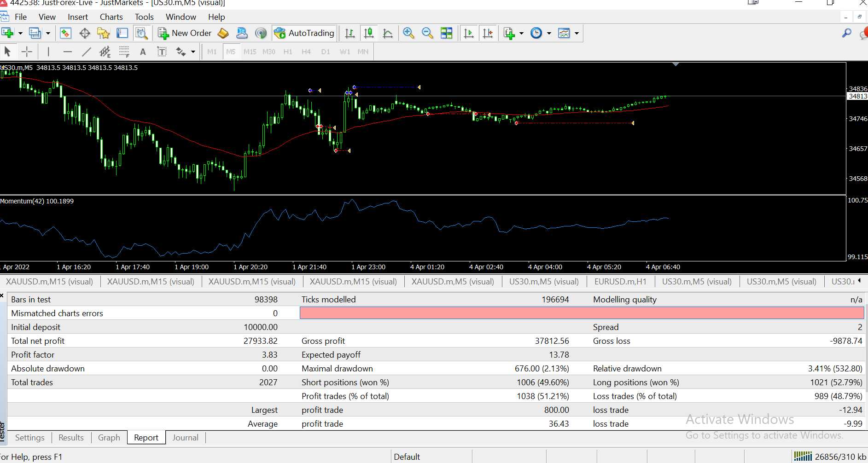The image size is (868, 463).
Task: Open the Profiles icon
Action: [35, 33]
